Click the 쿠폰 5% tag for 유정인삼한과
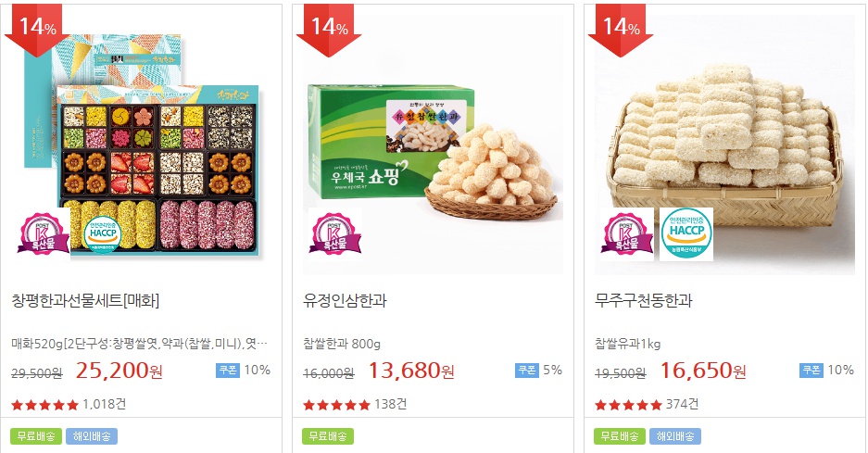 click(x=538, y=370)
